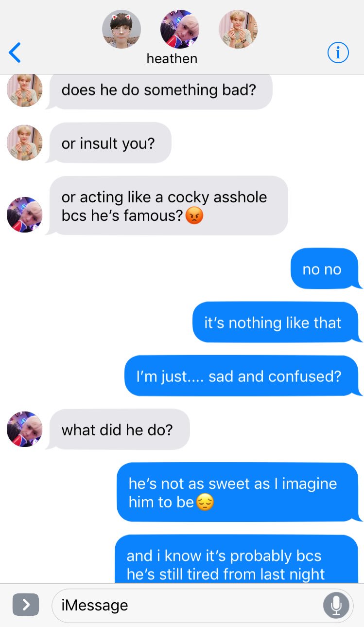Select the 'he's not as sweet' message bubble
This screenshot has height=627, width=364.
238,492
